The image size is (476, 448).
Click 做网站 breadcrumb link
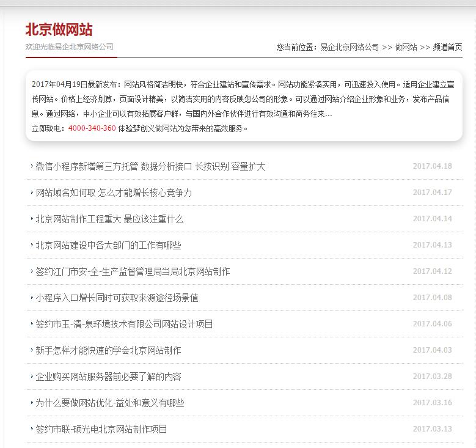[406, 47]
